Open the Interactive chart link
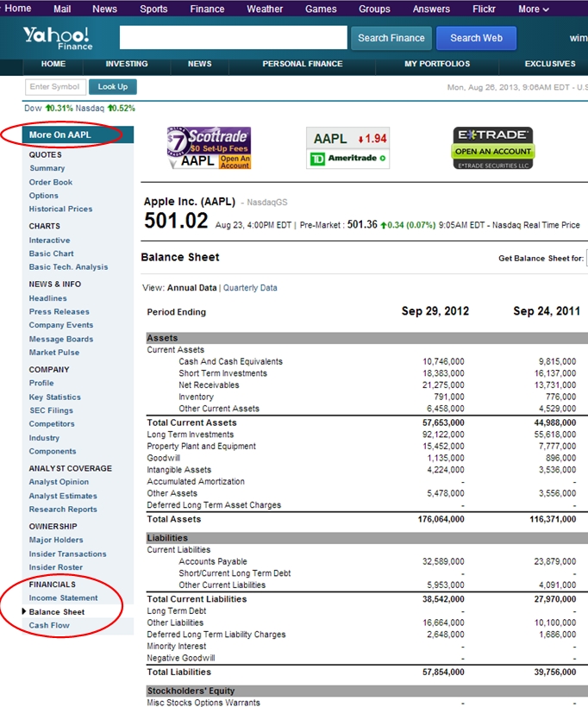 (50, 241)
